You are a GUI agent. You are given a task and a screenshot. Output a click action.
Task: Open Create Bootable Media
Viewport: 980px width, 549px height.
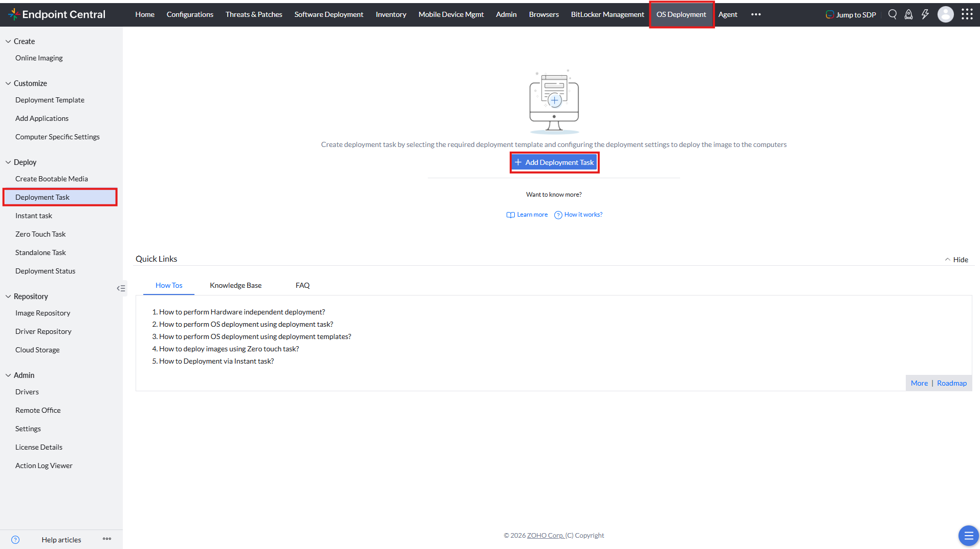pos(52,179)
